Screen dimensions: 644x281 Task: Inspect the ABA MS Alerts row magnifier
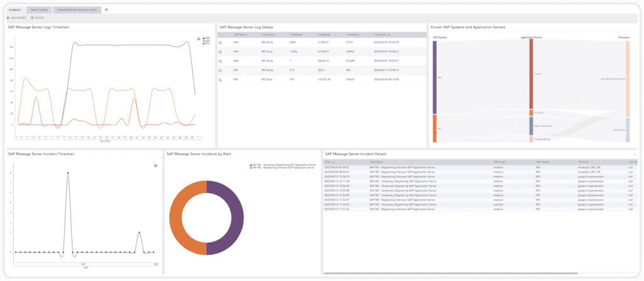(x=220, y=61)
